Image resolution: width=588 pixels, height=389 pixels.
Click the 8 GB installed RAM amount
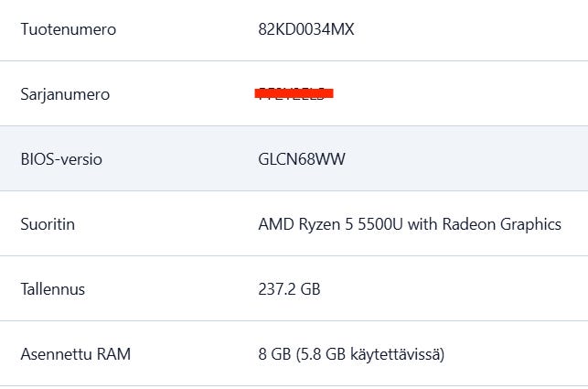pyautogui.click(x=273, y=353)
